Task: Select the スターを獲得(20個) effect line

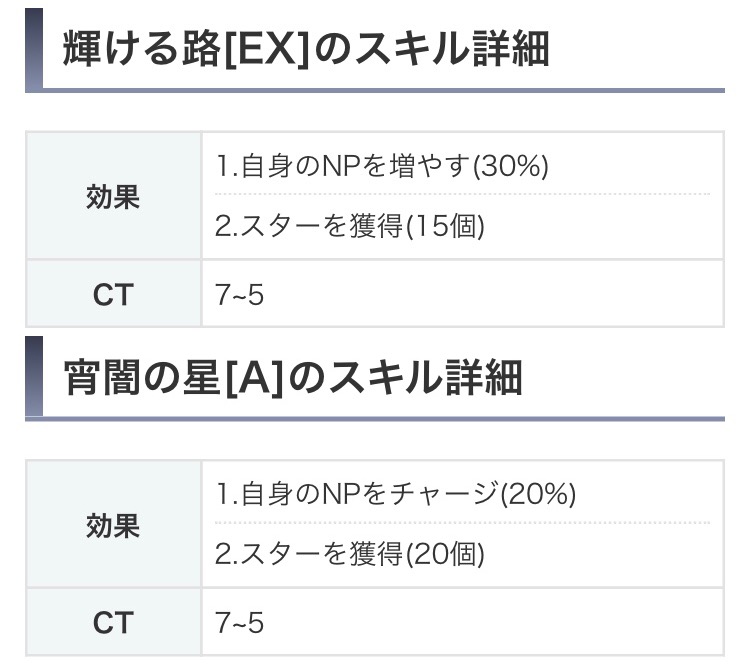Action: pyautogui.click(x=350, y=555)
